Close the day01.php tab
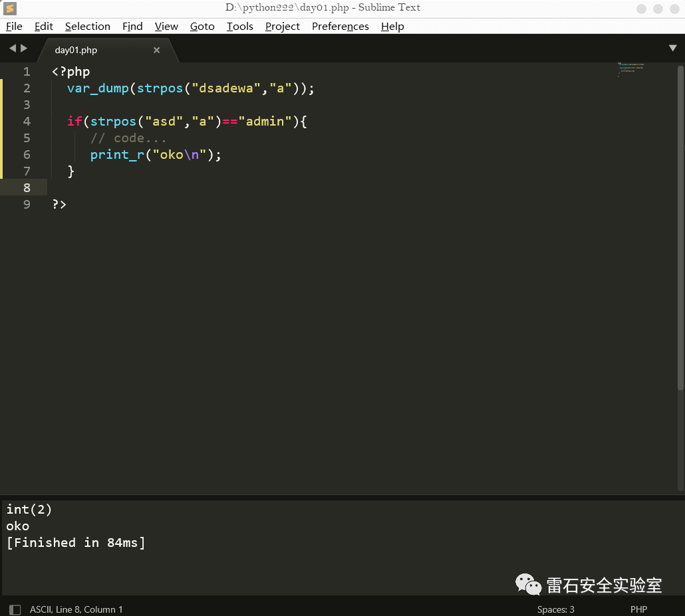The image size is (685, 616). [157, 51]
